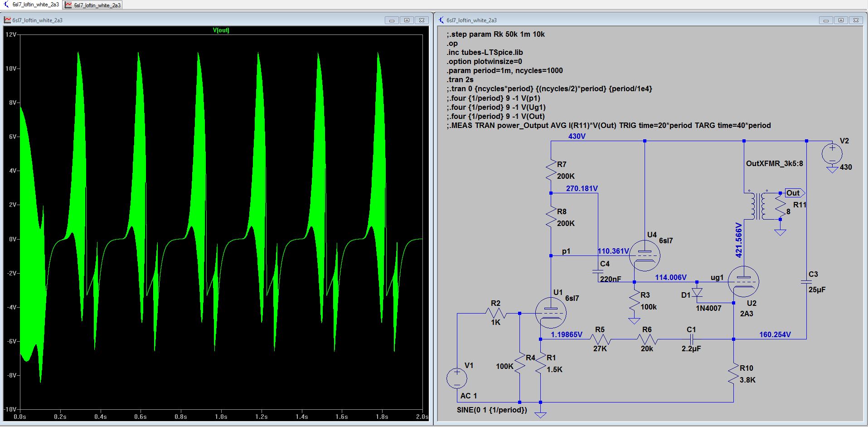The width and height of the screenshot is (868, 427).
Task: Click the schematic icon in schematic window title
Action: [x=441, y=20]
